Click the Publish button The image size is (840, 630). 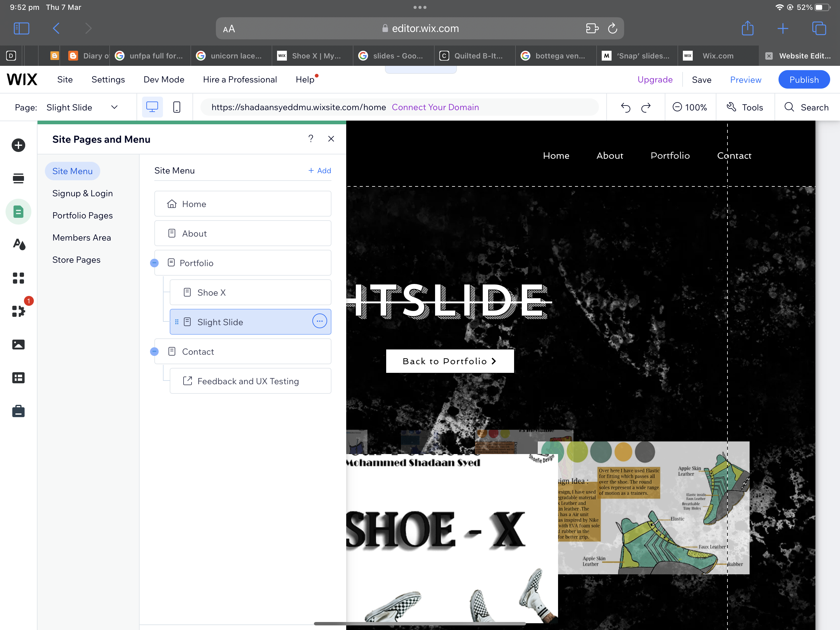pyautogui.click(x=803, y=80)
